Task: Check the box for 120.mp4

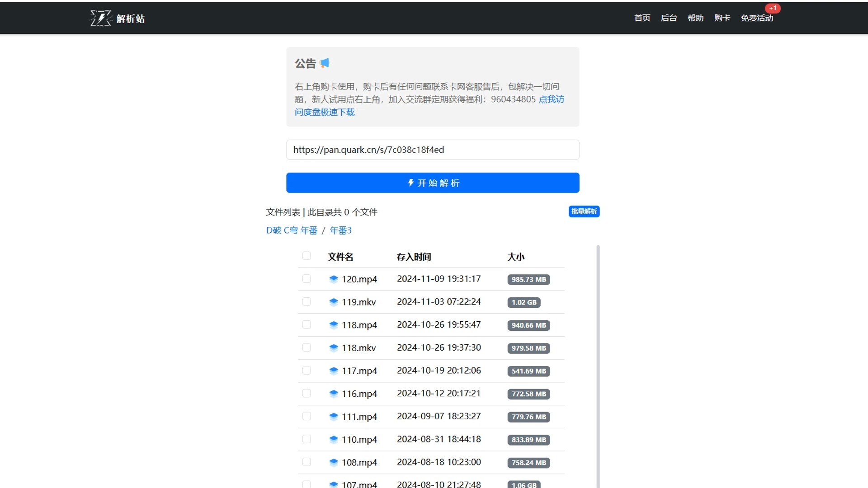Action: click(307, 279)
